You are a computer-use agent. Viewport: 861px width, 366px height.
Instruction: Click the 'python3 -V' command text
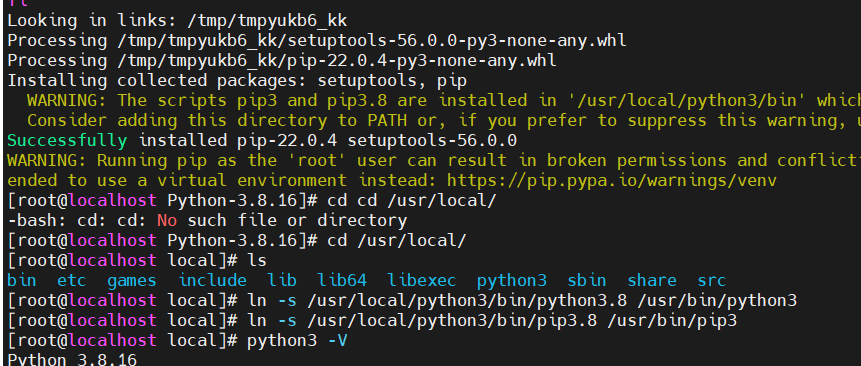297,341
